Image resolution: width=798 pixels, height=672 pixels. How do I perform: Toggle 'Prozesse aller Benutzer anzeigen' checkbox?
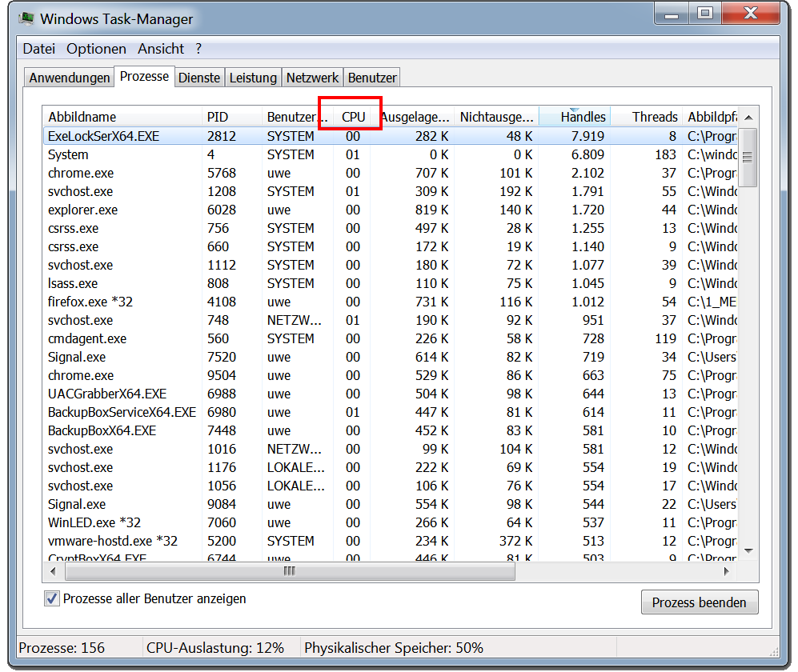(x=51, y=598)
